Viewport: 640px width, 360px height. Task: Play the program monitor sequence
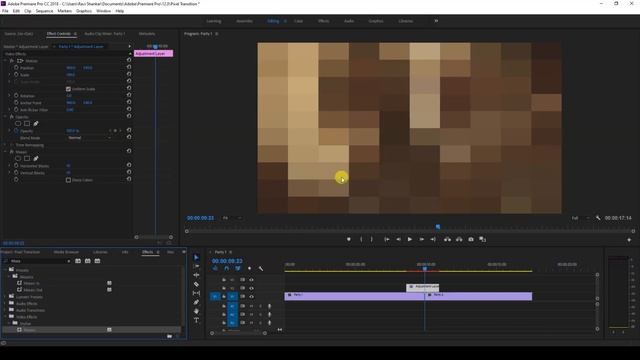(x=409, y=239)
